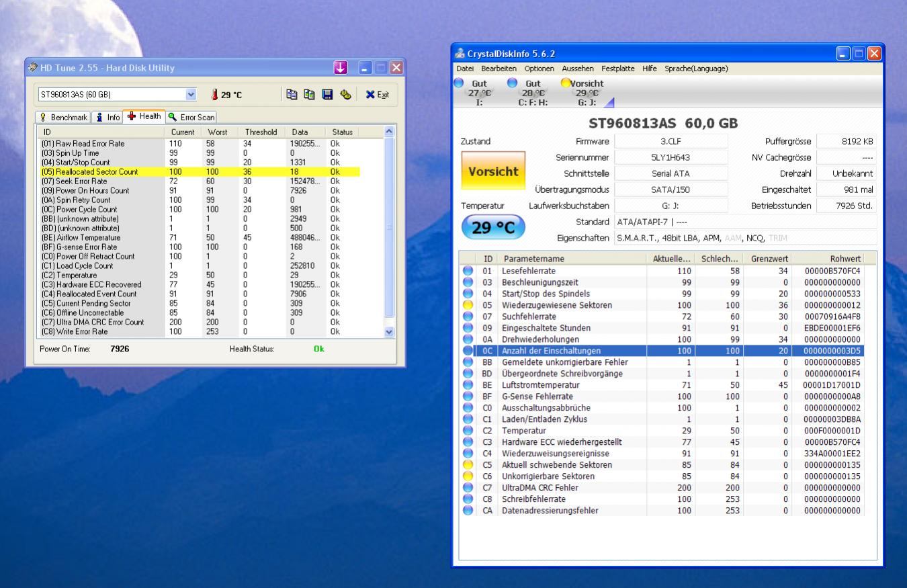Click the thermometer icon in HD Tune
This screenshot has height=588, width=907.
215,95
